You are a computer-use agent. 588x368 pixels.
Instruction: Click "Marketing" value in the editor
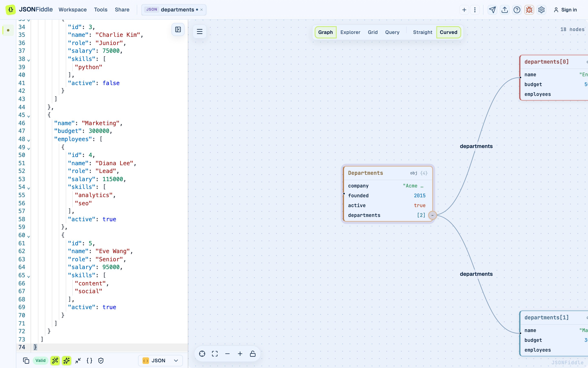coord(100,123)
